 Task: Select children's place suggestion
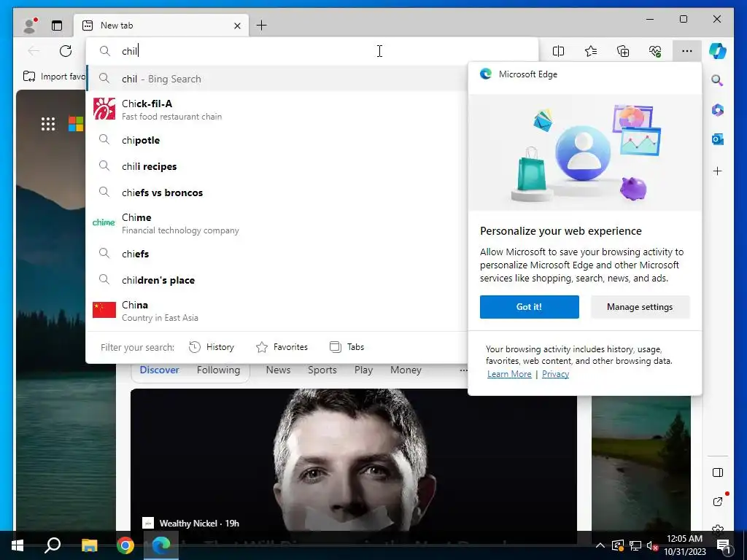pos(276,280)
